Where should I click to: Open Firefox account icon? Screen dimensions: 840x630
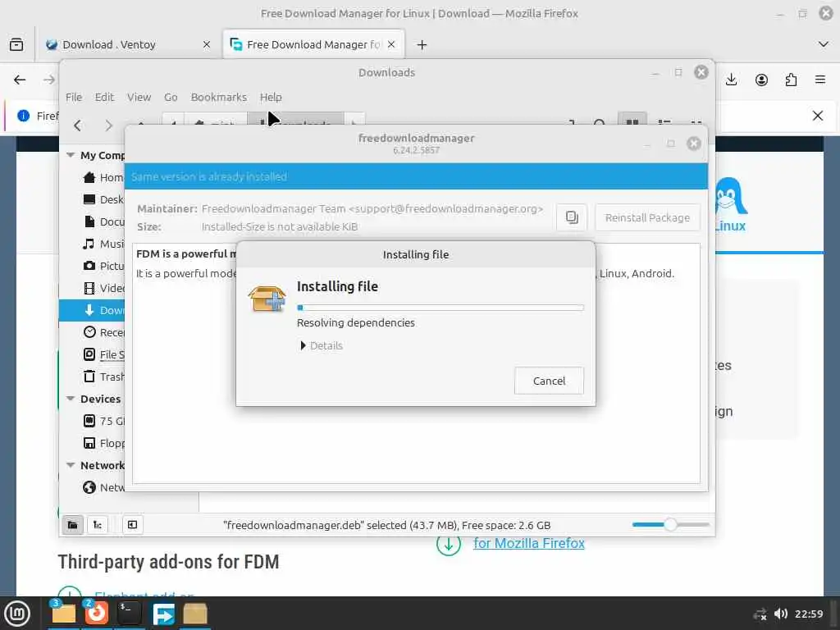coord(761,80)
